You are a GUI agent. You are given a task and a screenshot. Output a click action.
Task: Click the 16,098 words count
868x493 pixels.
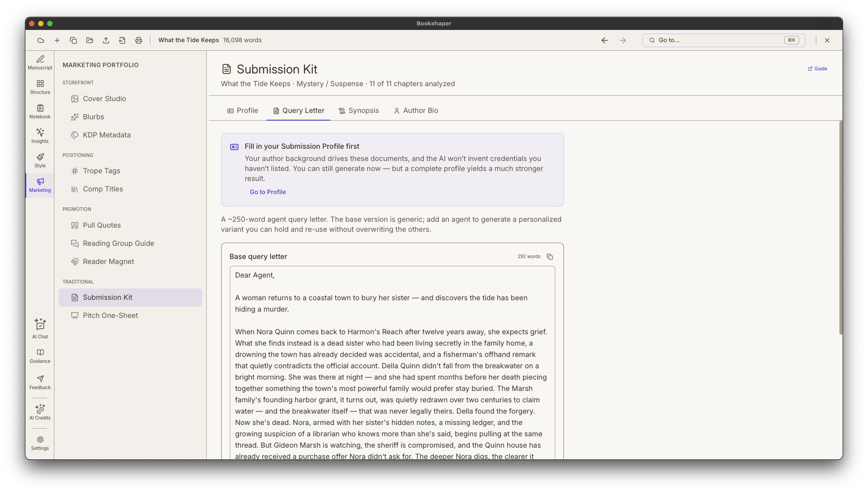tap(242, 40)
